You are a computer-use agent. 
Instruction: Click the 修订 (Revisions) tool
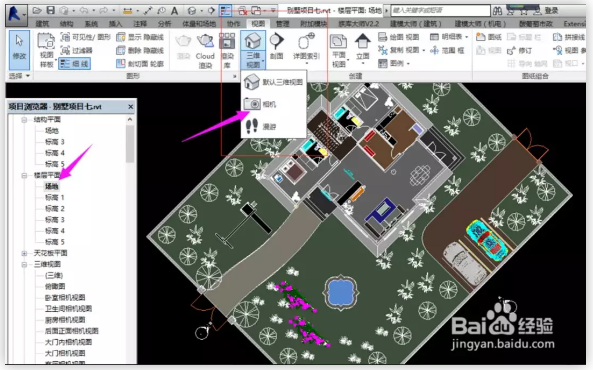(x=519, y=50)
